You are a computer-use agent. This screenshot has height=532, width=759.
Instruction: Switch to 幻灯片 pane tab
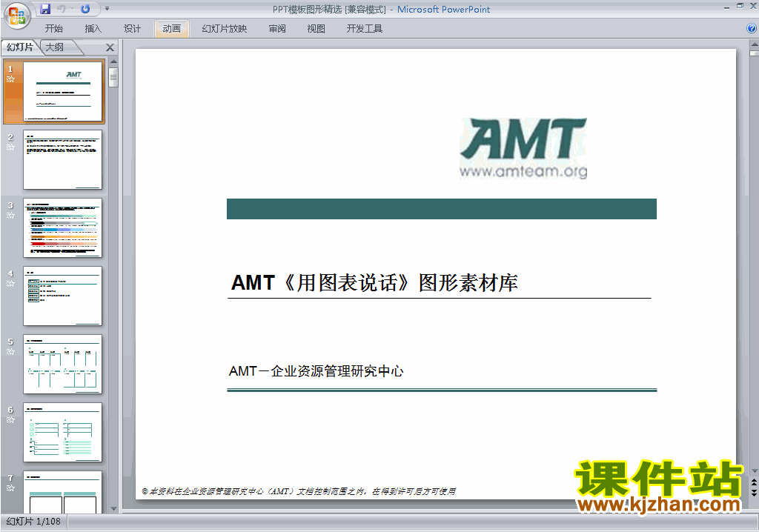coord(20,47)
